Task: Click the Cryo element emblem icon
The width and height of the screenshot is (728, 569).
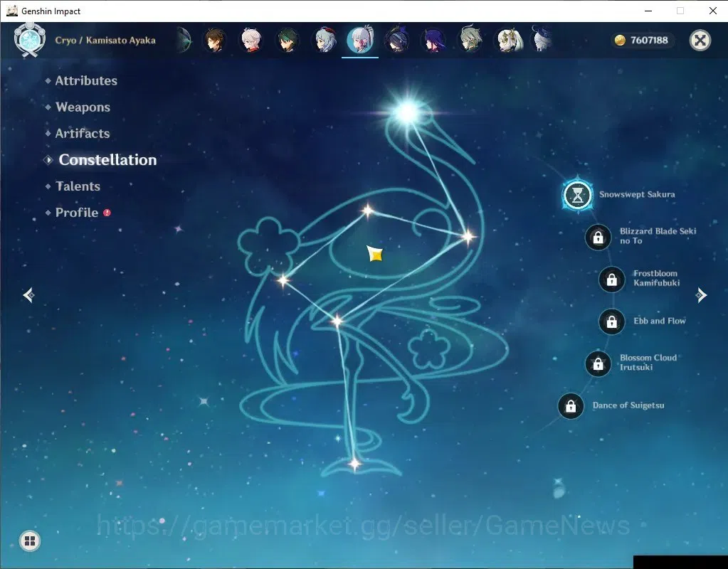Action: coord(30,40)
